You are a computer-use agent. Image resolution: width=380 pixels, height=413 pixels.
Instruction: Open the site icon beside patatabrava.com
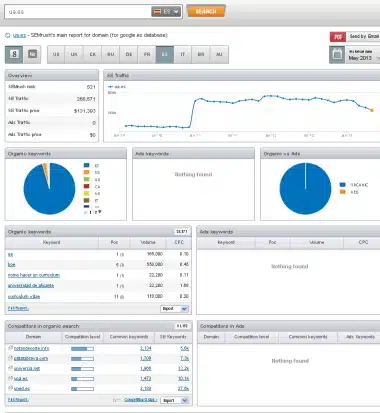(x=10, y=358)
